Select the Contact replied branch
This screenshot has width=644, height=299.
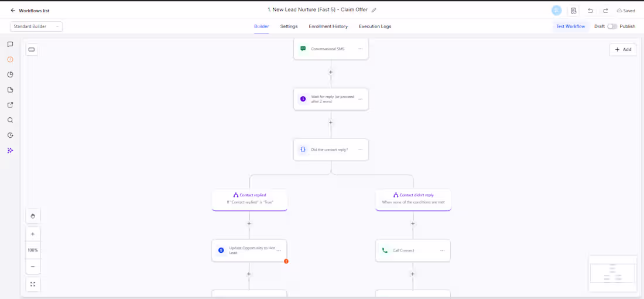[249, 200]
